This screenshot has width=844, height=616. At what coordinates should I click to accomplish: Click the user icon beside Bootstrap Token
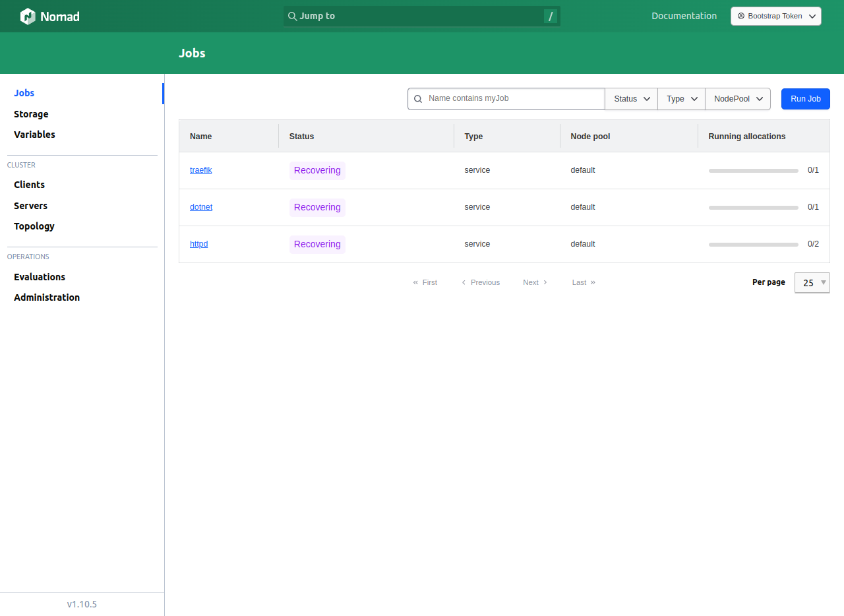point(740,16)
